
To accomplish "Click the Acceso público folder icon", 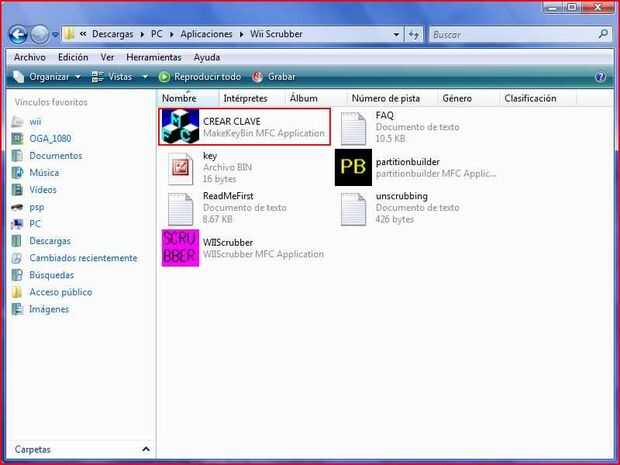I will (x=17, y=292).
